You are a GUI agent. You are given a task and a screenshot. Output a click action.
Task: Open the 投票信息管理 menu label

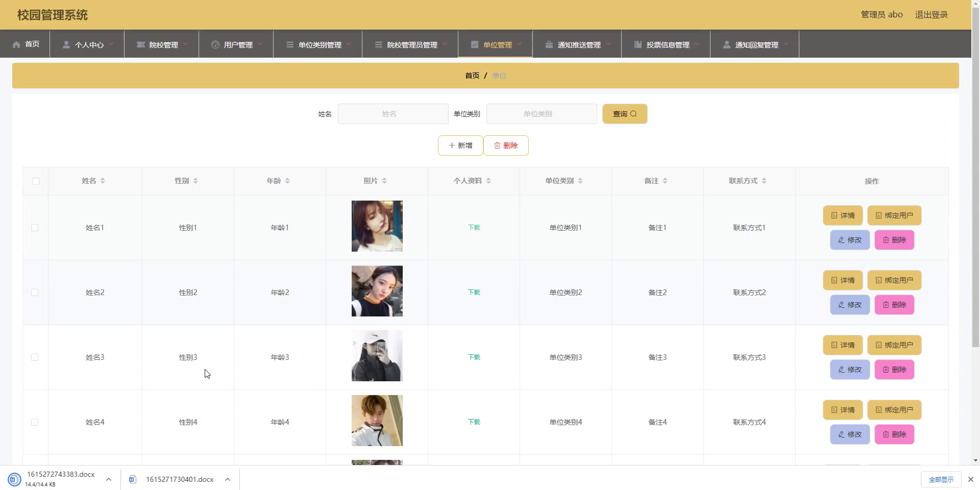coord(668,45)
